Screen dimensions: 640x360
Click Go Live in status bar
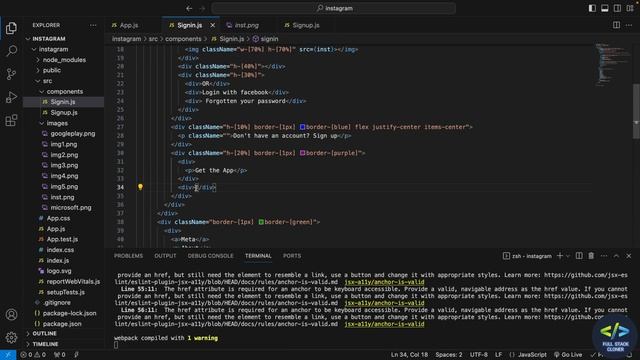[568, 355]
